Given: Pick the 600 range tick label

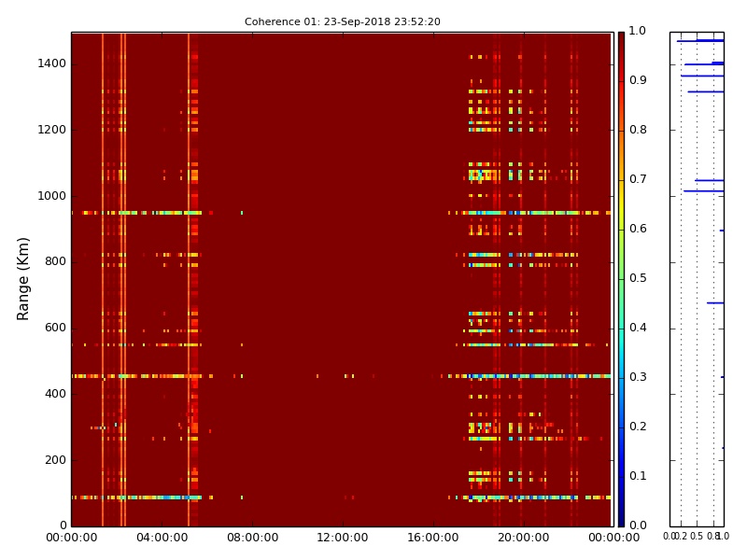Looking at the screenshot, I should tap(54, 328).
